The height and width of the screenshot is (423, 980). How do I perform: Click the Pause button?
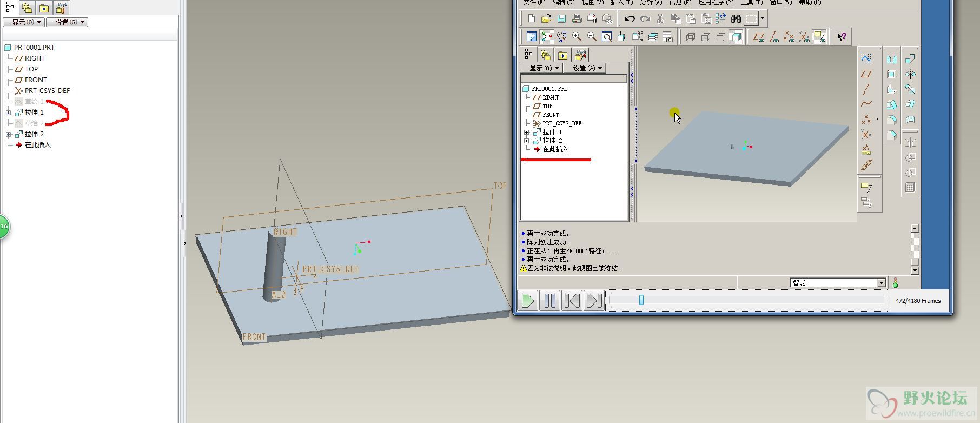550,300
